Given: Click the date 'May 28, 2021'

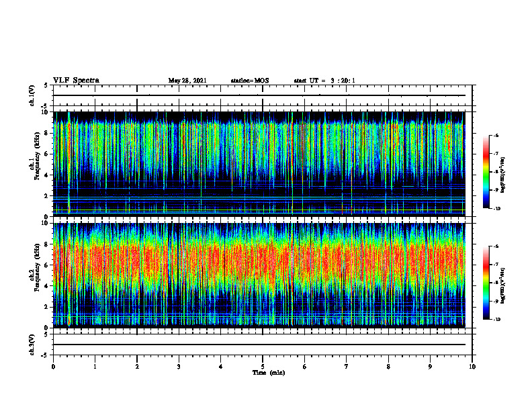Looking at the screenshot, I should pyautogui.click(x=187, y=81).
